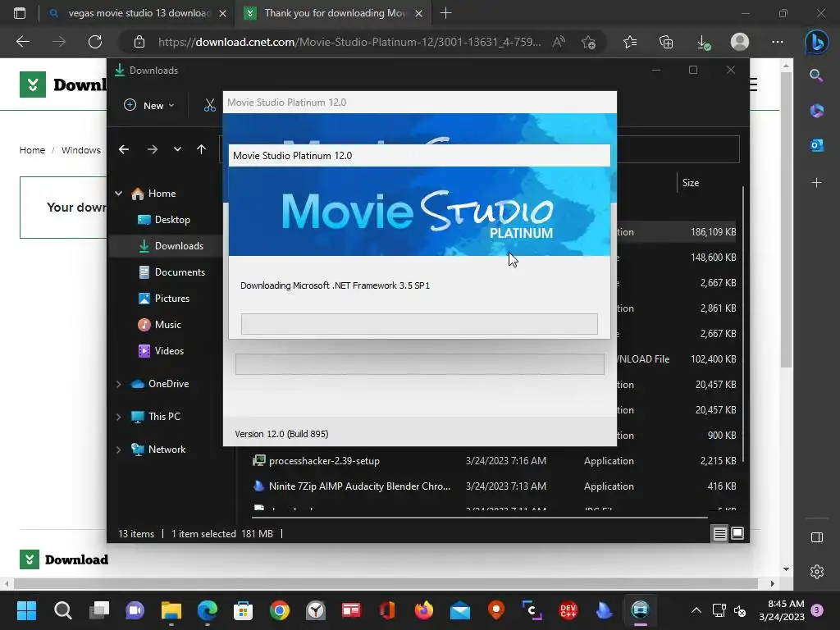The height and width of the screenshot is (630, 840).
Task: Collapse the Home tree node
Action: click(x=118, y=194)
